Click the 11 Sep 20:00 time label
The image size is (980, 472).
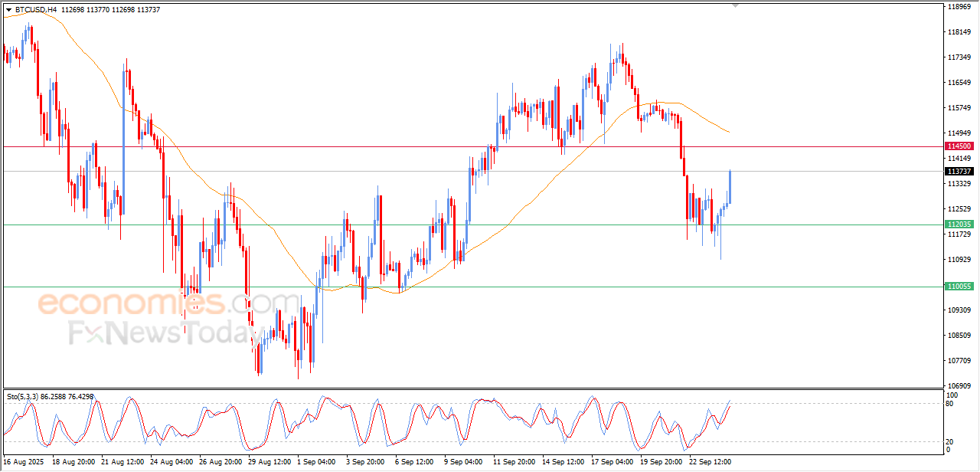pos(514,463)
